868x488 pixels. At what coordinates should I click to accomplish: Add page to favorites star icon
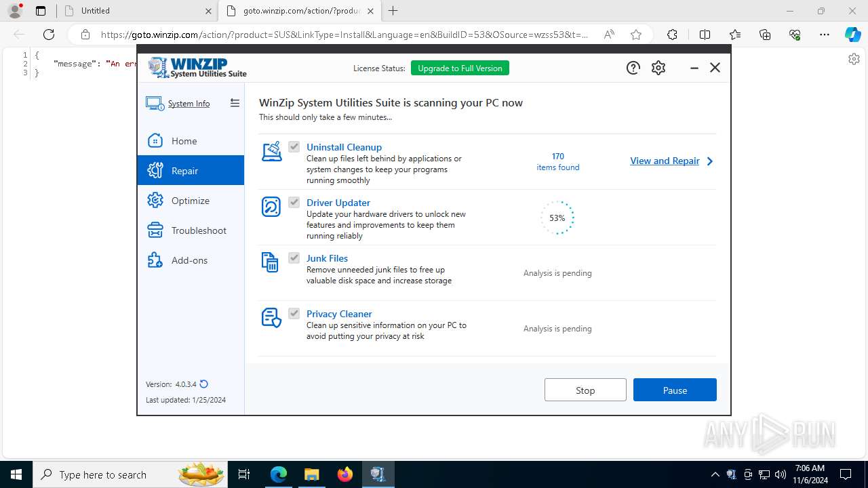[635, 35]
